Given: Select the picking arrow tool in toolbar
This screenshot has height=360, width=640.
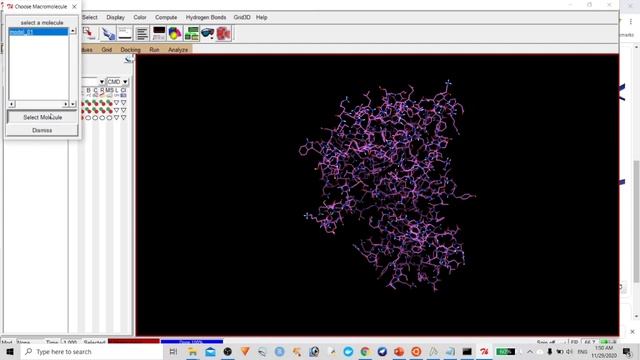Looking at the screenshot, I should click(x=89, y=33).
